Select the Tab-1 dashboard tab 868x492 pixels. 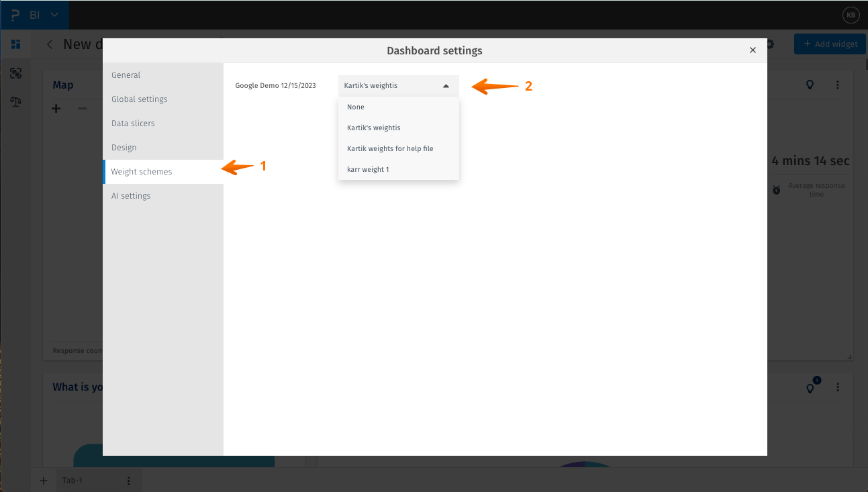tap(73, 481)
